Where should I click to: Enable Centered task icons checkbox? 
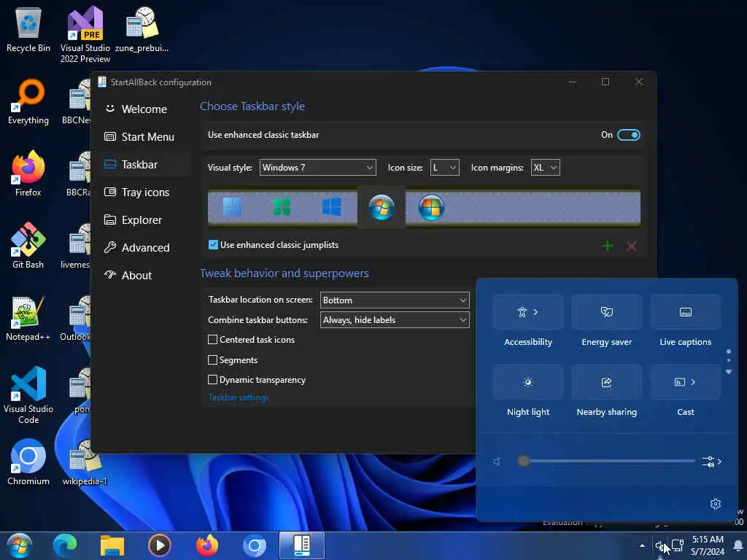click(x=212, y=340)
